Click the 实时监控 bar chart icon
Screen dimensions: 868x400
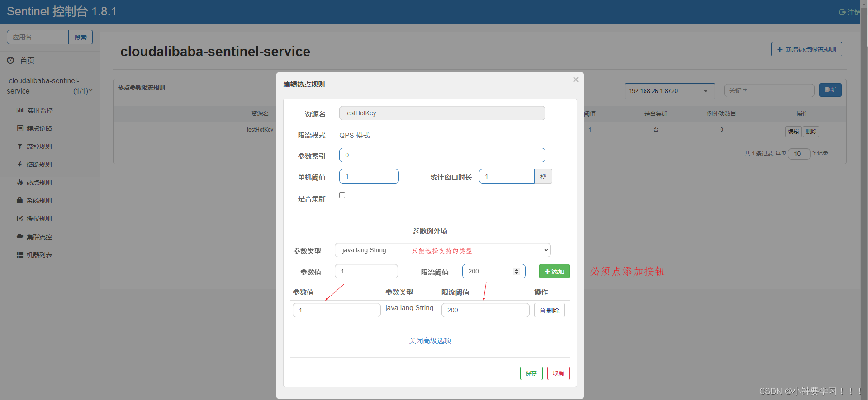20,110
